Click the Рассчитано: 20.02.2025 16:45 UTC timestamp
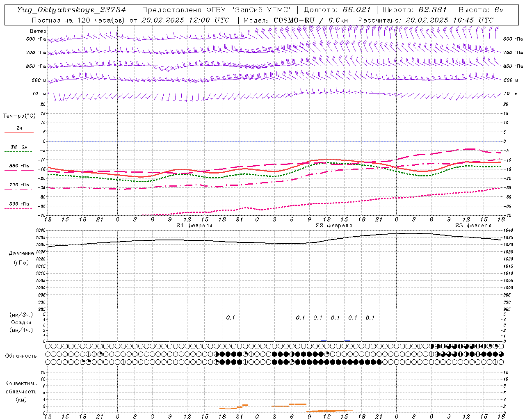The image size is (525, 420). 426,20
